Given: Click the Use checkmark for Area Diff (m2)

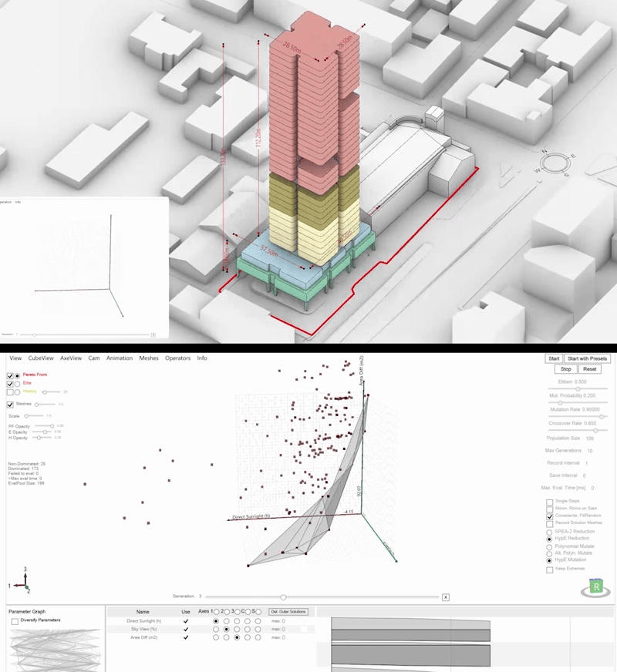Looking at the screenshot, I should click(186, 637).
